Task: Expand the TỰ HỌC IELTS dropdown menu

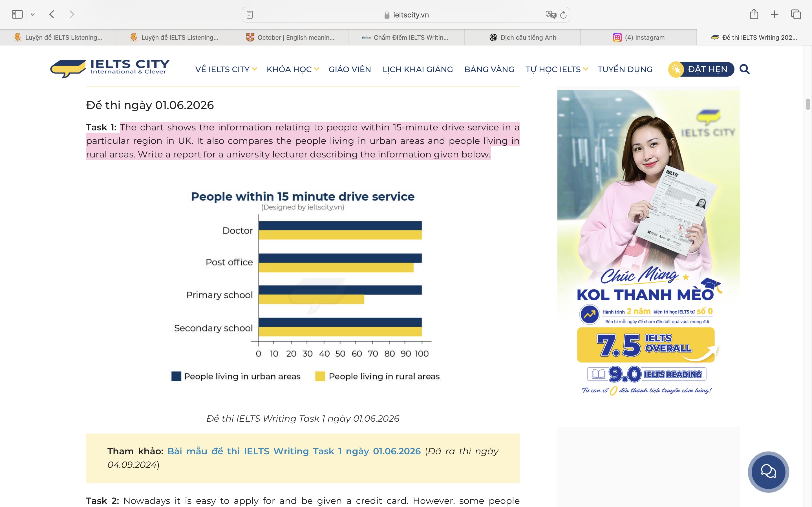Action: tap(557, 69)
